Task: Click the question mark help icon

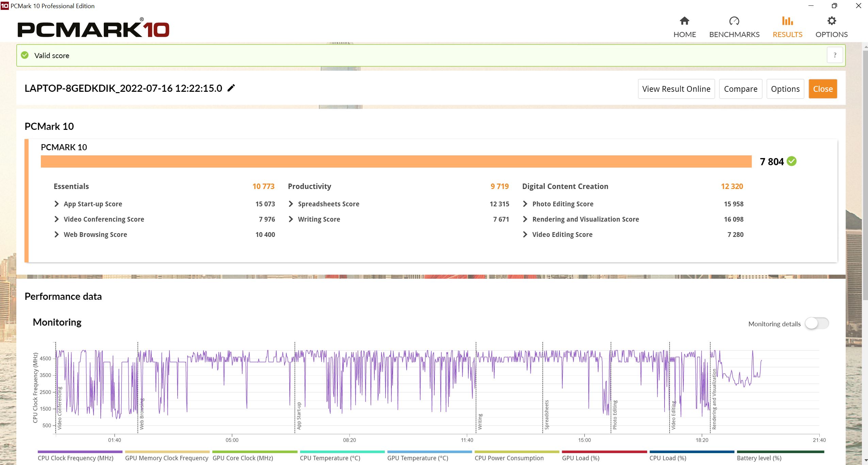Action: tap(835, 55)
